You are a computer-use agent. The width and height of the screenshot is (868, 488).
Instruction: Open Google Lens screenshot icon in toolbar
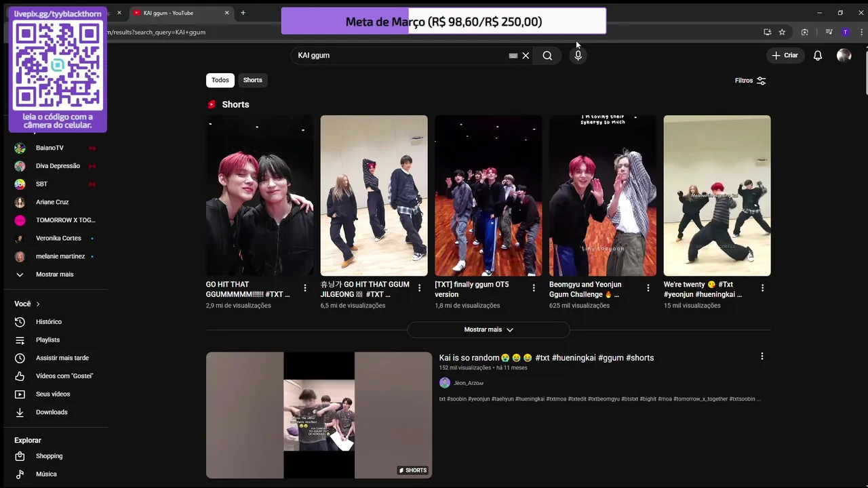tap(804, 32)
